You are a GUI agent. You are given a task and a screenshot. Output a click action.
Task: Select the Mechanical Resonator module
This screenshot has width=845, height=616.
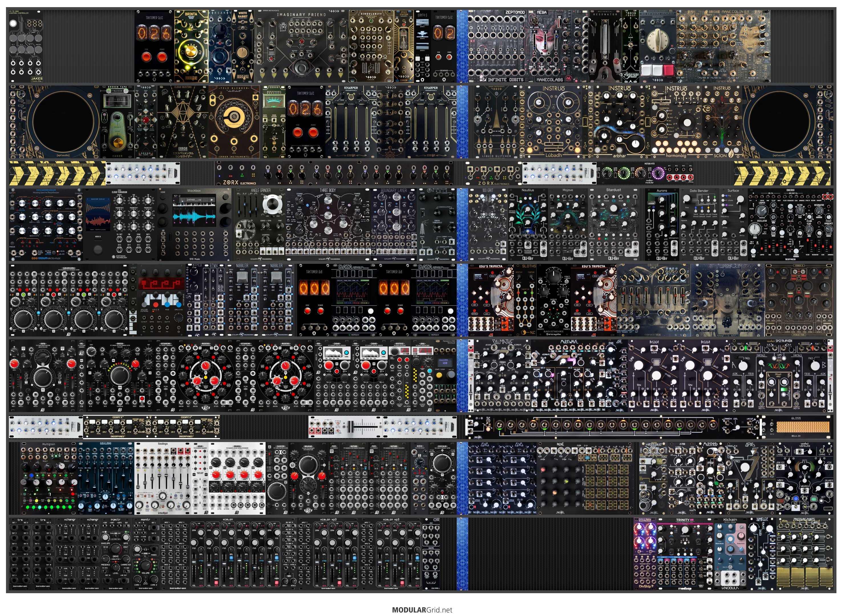coord(605,46)
